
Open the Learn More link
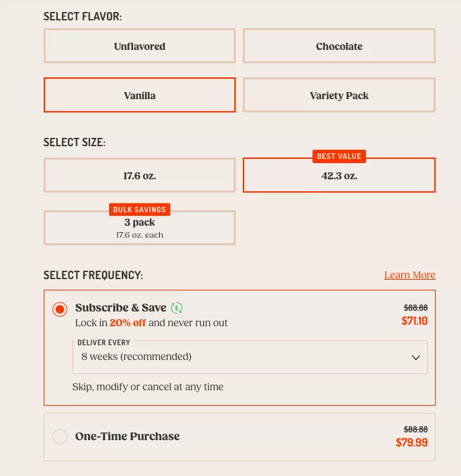coord(410,275)
